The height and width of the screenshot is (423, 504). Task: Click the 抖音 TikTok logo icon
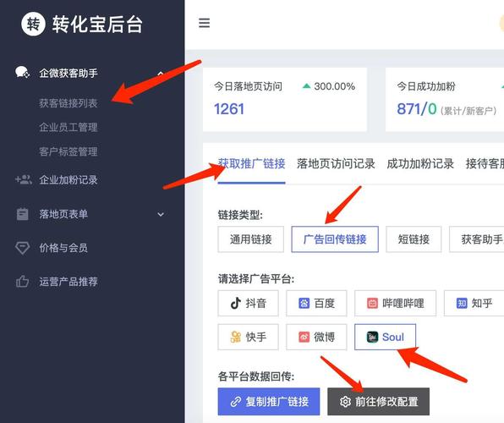(236, 303)
